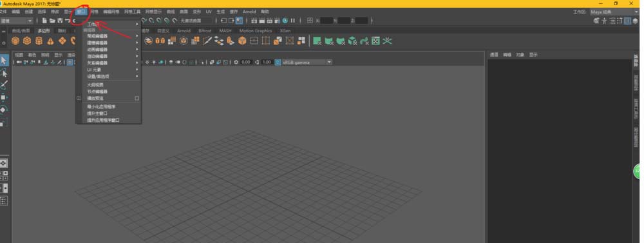
Task: Click the New Scene icon
Action: pos(44,21)
